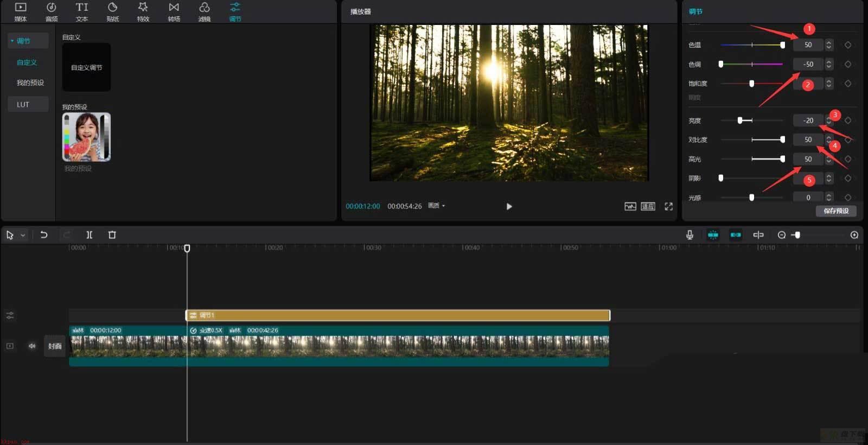
Task: Step the 色温 value with its arrows
Action: coord(829,45)
